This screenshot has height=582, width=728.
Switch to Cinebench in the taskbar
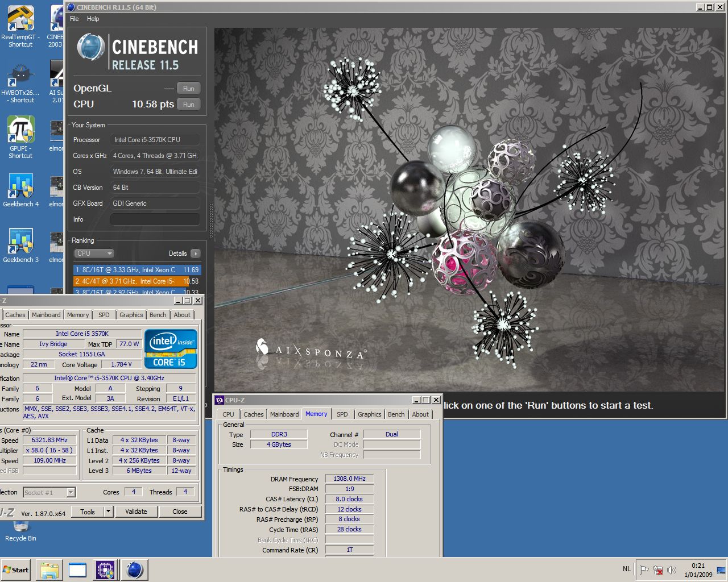click(x=134, y=570)
